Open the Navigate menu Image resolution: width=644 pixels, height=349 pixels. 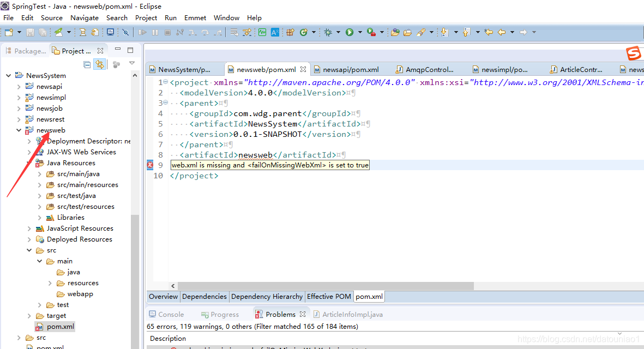85,17
